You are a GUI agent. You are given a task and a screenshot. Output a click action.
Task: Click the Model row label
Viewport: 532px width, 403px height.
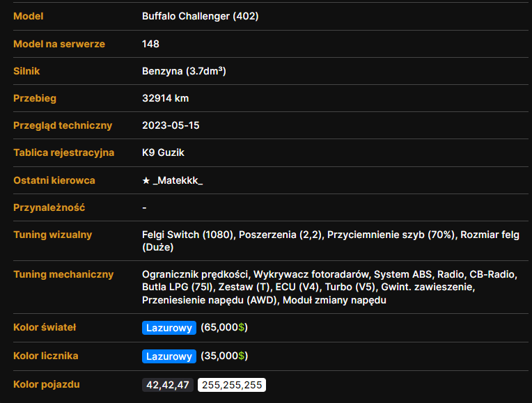[x=28, y=16]
